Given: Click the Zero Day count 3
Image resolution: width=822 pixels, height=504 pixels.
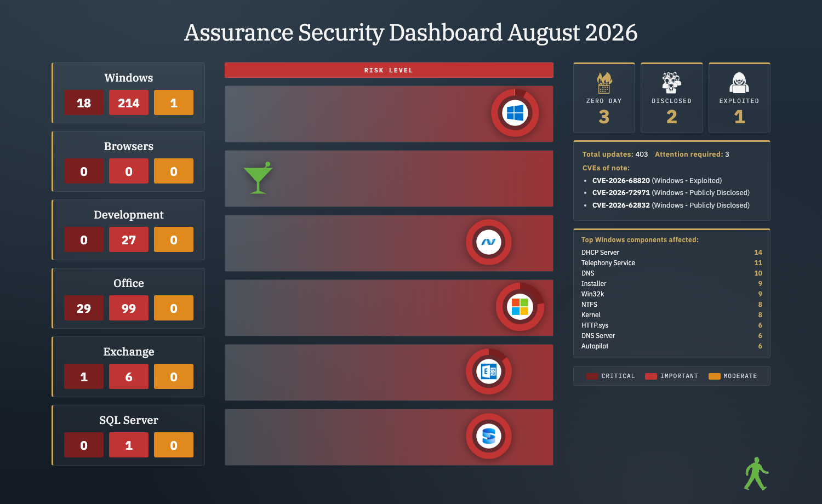Looking at the screenshot, I should click(x=604, y=117).
